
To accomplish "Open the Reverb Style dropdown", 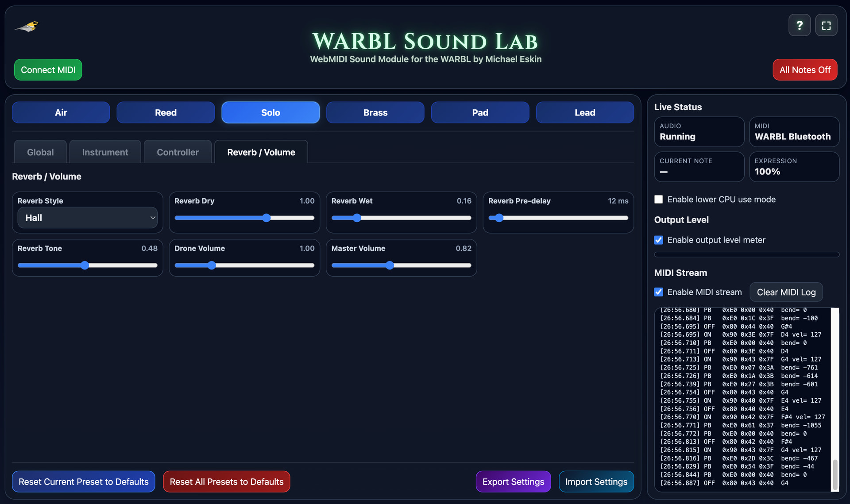I will (x=88, y=218).
